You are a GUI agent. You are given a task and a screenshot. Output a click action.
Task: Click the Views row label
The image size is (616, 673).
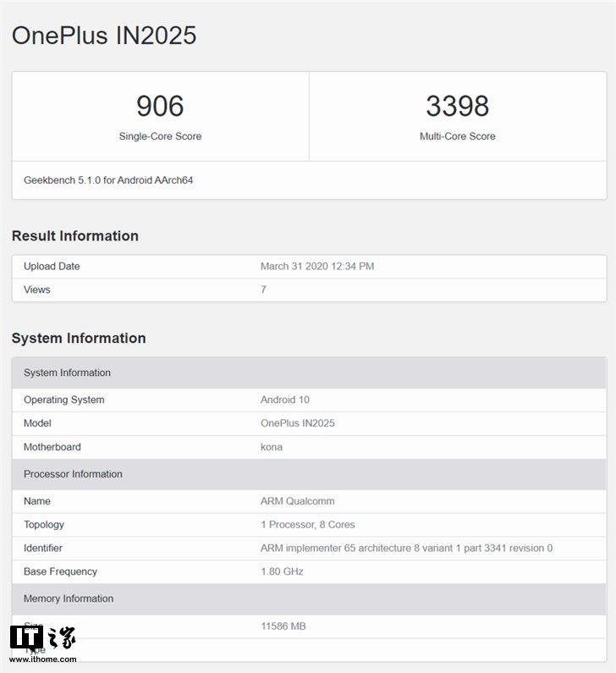tap(37, 290)
